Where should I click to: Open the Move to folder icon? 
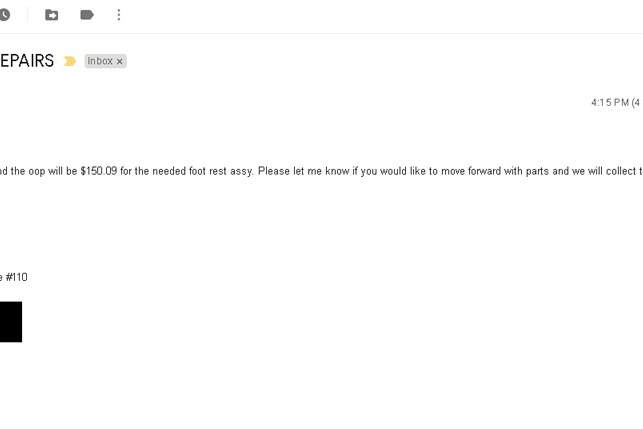tap(51, 15)
